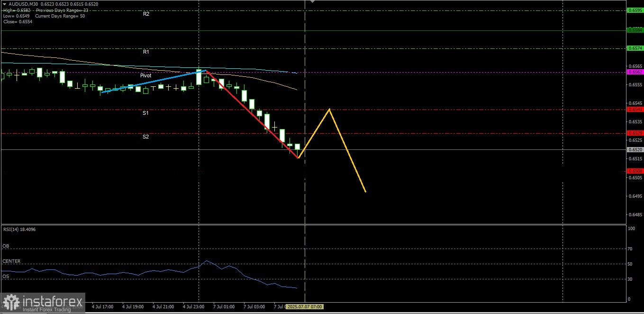
Task: Click the 0.6495 price scale value
Action: tap(635, 196)
